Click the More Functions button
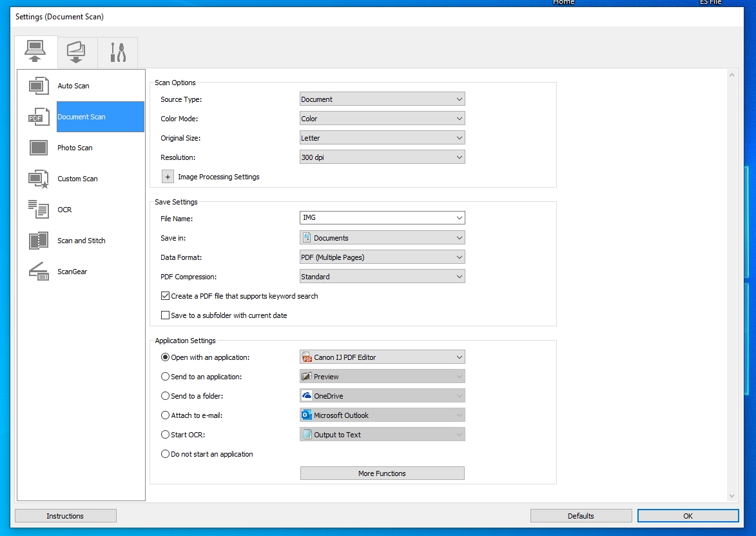The image size is (756, 536). [x=382, y=473]
